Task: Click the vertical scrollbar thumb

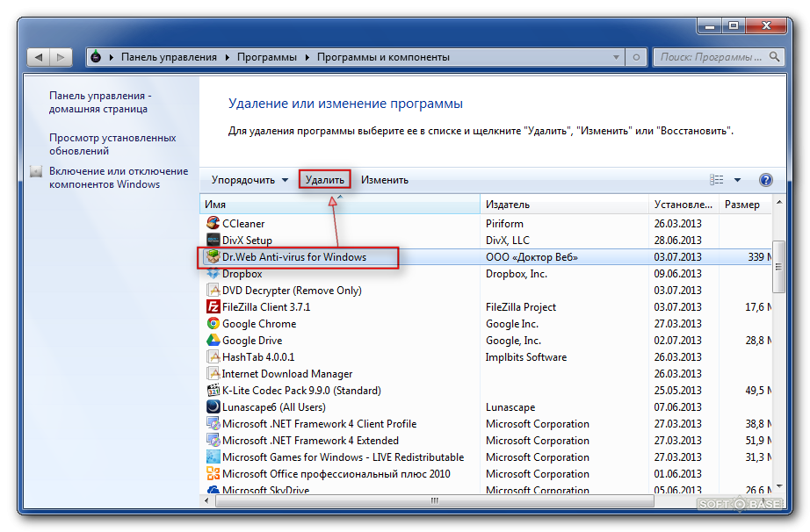Action: 778,267
